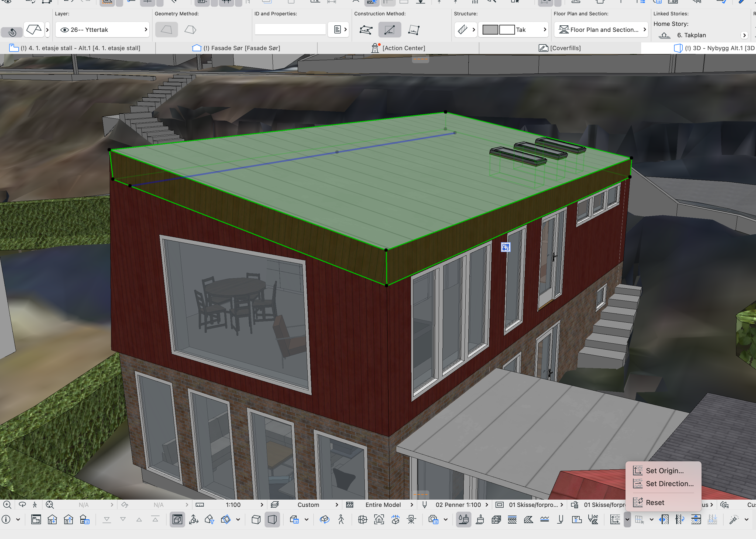The height and width of the screenshot is (539, 756).
Task: Click the zoom in magnifier icon
Action: point(7,504)
